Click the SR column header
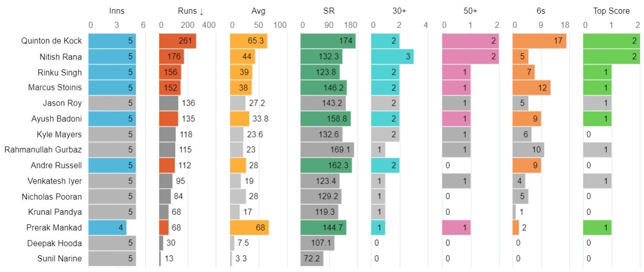This screenshot has height=272, width=644. point(329,11)
